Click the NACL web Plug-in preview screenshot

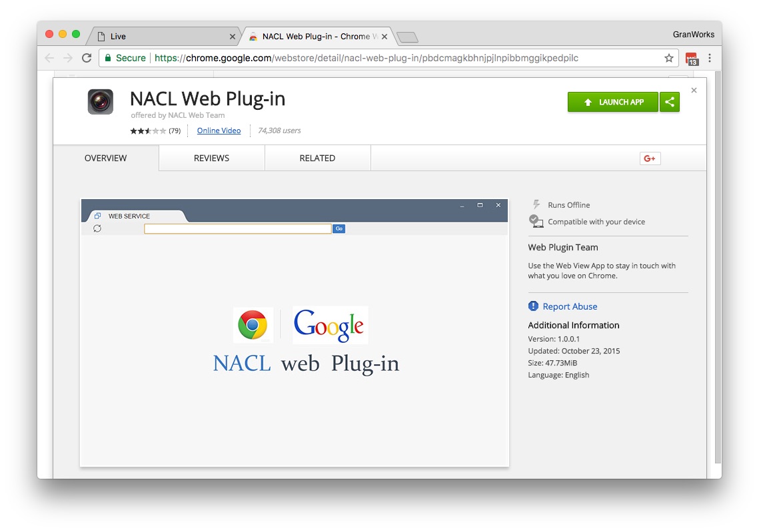295,333
